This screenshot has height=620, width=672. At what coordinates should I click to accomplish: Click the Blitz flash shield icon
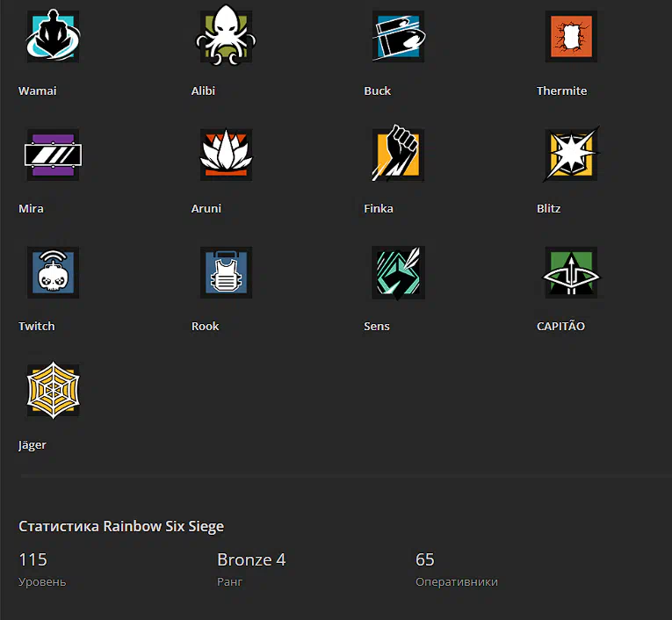click(x=571, y=154)
